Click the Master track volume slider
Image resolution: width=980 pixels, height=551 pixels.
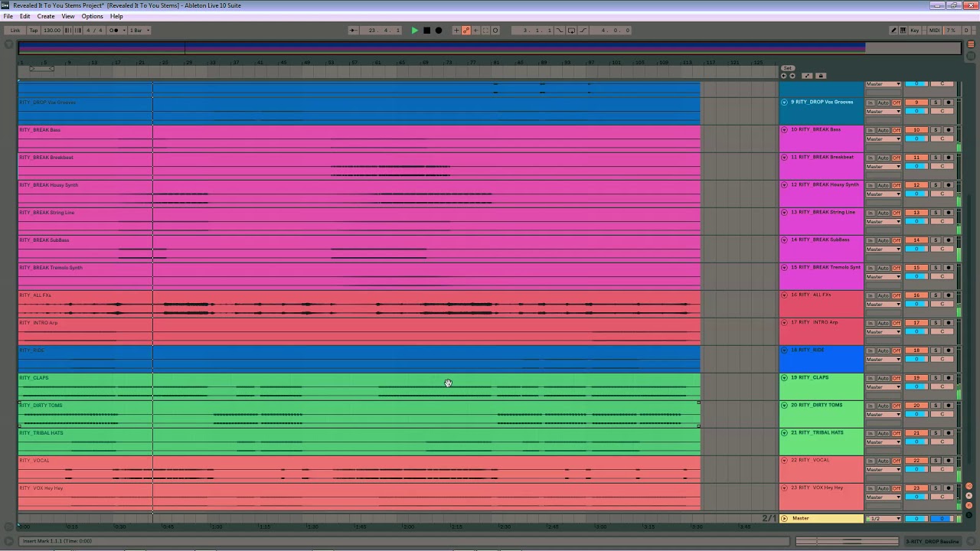(916, 518)
